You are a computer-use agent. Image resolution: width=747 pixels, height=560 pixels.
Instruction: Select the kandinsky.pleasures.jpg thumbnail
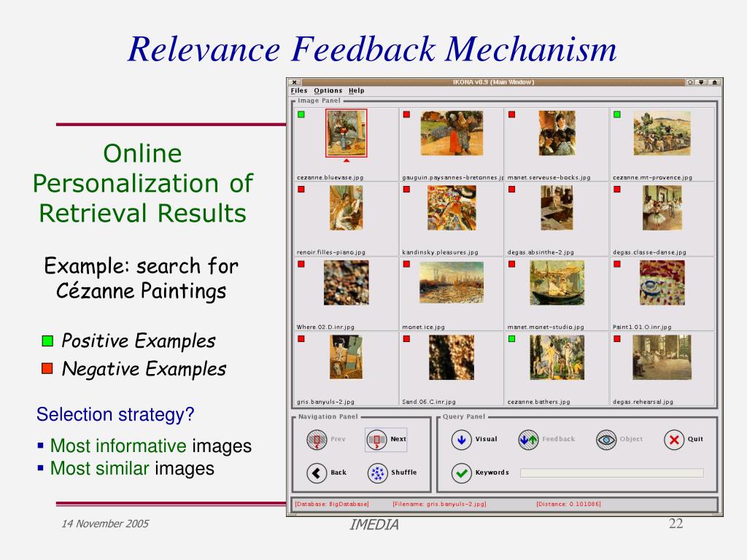452,208
